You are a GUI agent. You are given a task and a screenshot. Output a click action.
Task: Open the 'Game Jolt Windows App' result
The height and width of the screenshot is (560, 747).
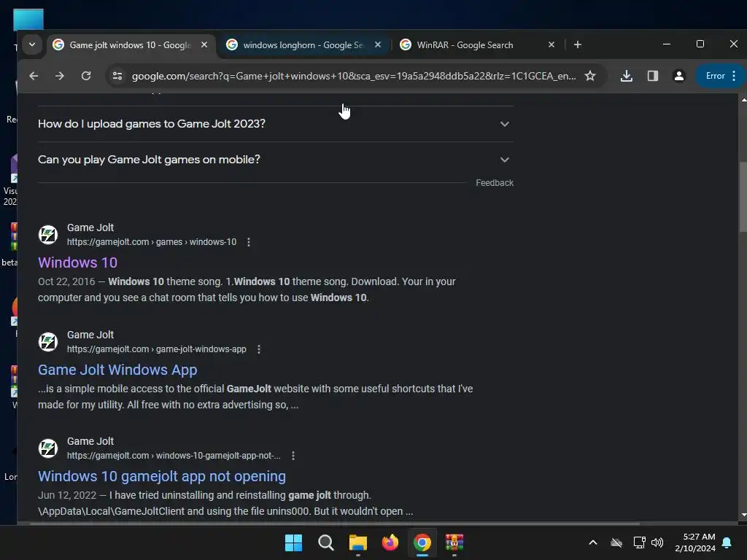pos(117,370)
